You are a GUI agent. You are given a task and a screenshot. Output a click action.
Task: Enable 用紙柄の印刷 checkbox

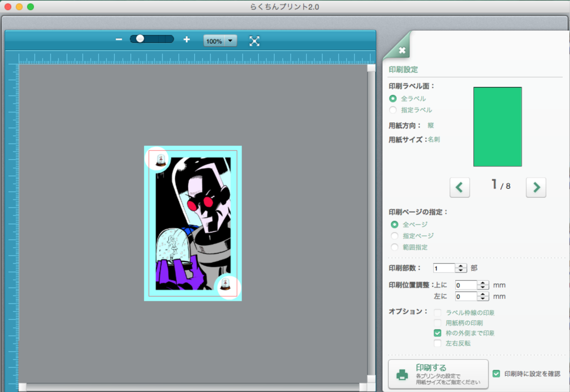[x=438, y=323]
